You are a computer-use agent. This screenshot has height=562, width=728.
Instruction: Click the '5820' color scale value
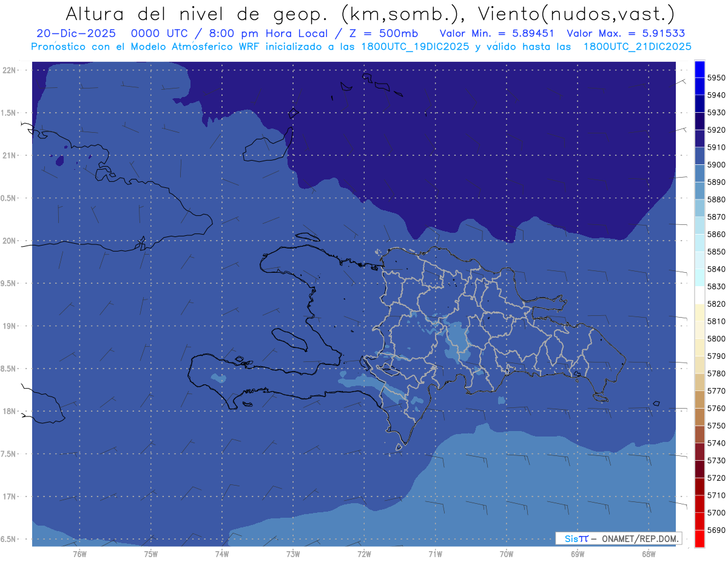tap(716, 304)
